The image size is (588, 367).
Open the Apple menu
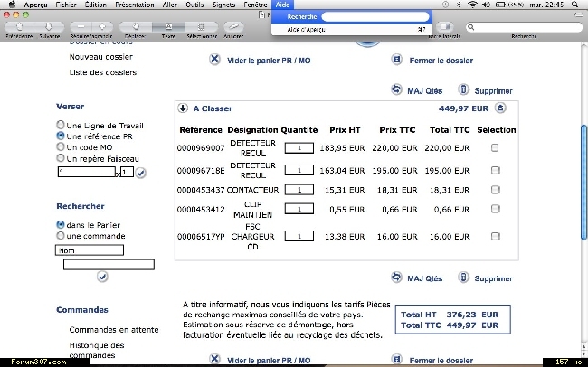coord(13,5)
